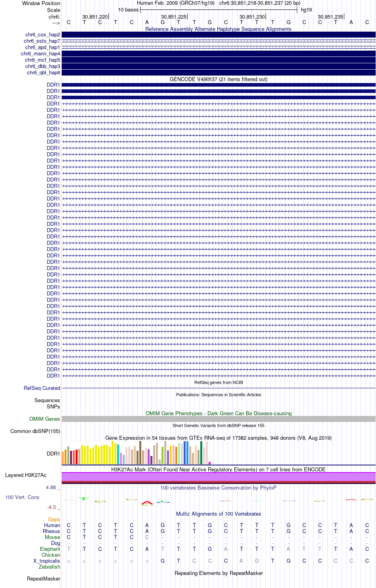Open OMIM Gene Phenotypes track title

coord(218,413)
